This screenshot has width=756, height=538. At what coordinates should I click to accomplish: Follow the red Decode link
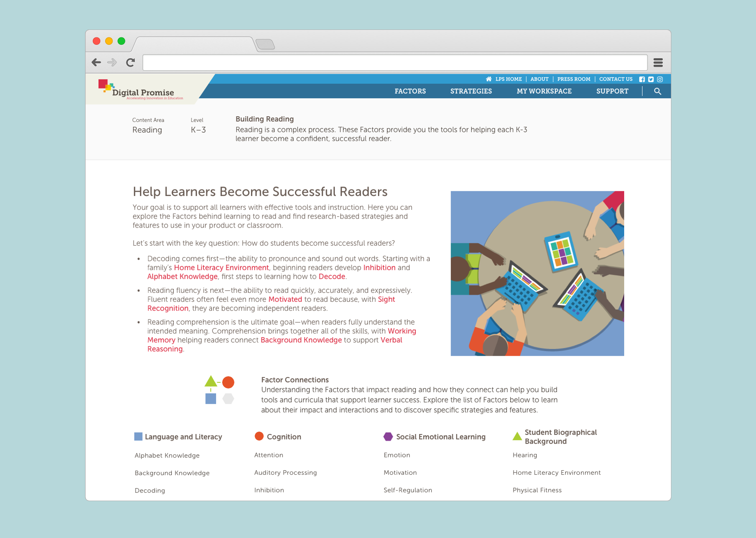coord(332,277)
